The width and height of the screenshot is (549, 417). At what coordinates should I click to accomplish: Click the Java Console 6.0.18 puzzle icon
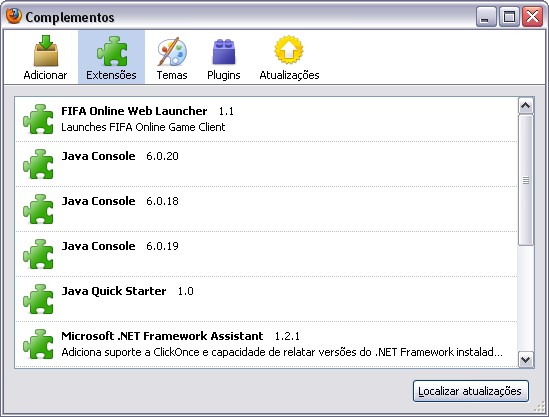(38, 209)
